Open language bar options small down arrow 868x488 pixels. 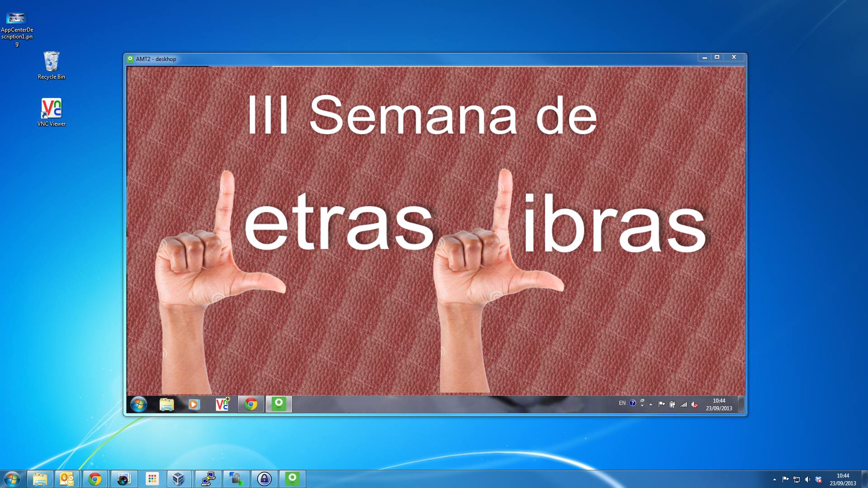642,406
